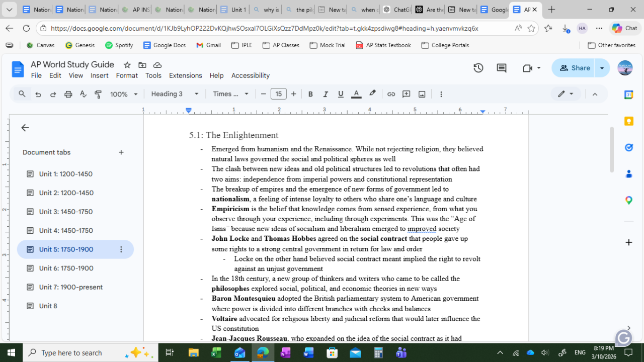
Task: Open the search the menus tool
Action: tap(22, 94)
